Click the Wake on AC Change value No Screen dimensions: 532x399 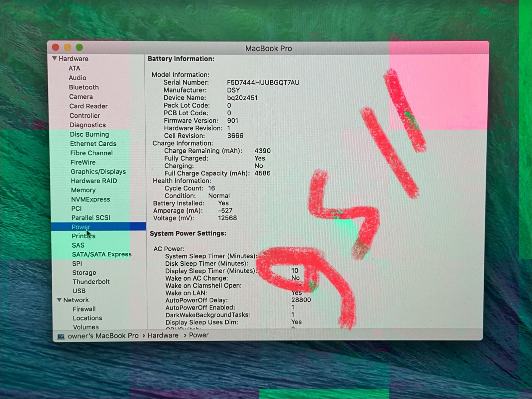(296, 278)
